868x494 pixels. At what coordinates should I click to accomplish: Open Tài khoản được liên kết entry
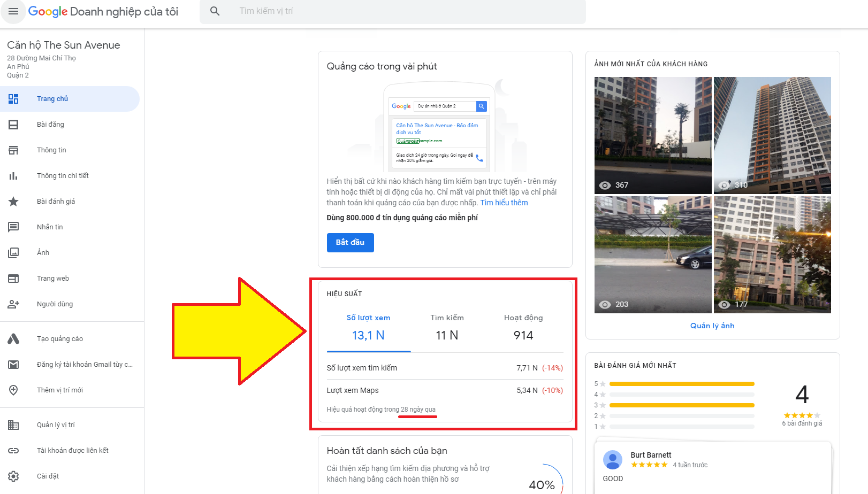(70, 451)
